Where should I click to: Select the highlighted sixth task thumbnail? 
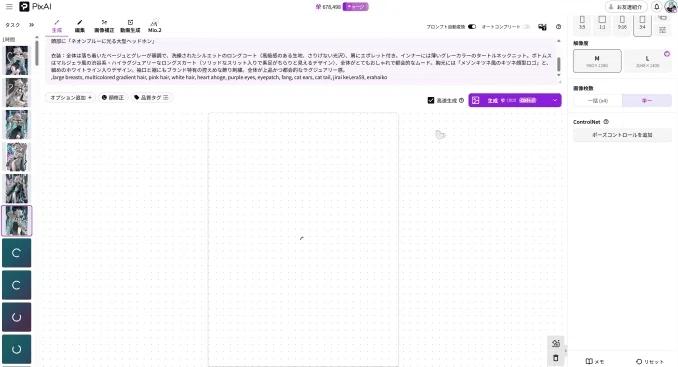coord(16,220)
